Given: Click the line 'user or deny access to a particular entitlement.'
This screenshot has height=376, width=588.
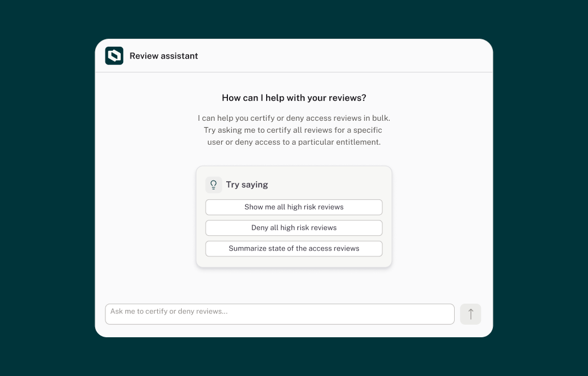Looking at the screenshot, I should pos(294,142).
